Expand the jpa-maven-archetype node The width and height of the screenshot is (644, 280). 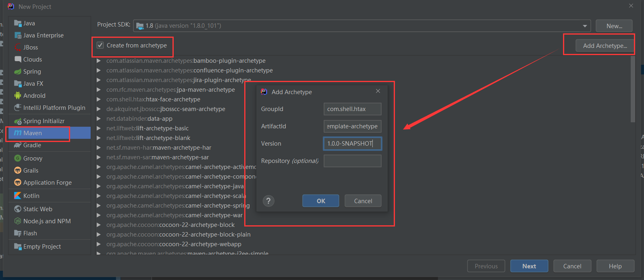99,90
